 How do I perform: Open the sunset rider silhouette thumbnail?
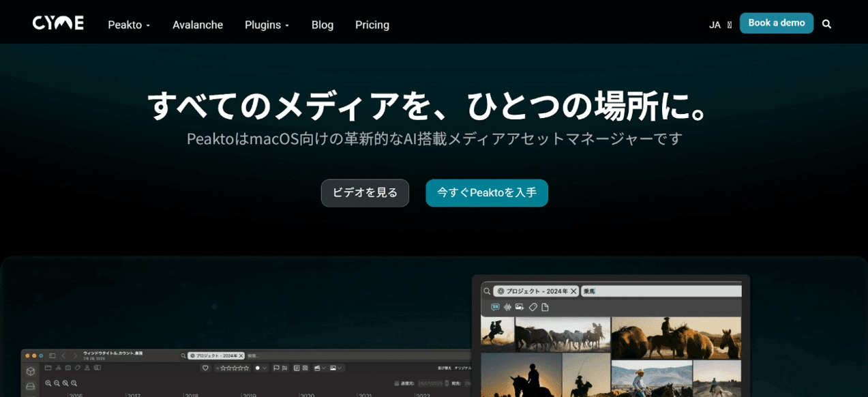522,375
